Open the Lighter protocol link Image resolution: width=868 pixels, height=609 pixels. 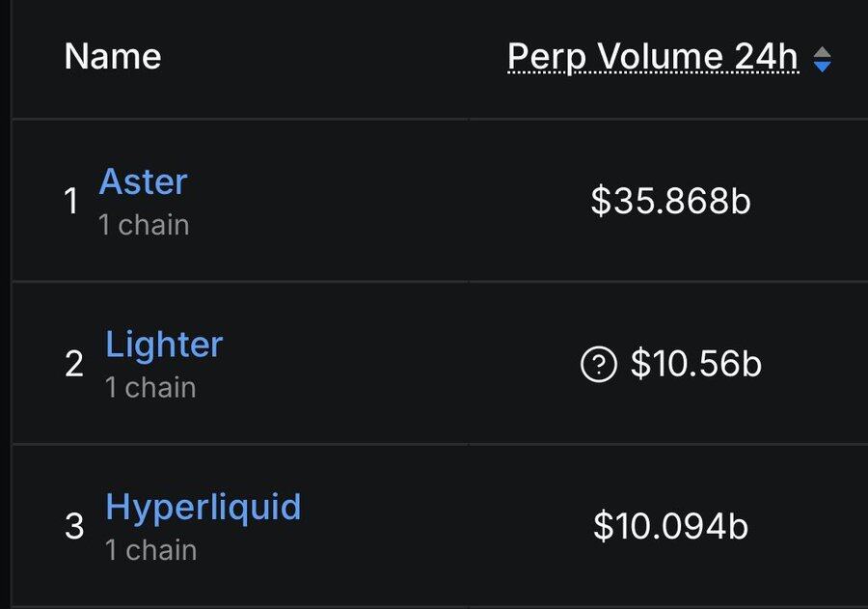tap(164, 345)
